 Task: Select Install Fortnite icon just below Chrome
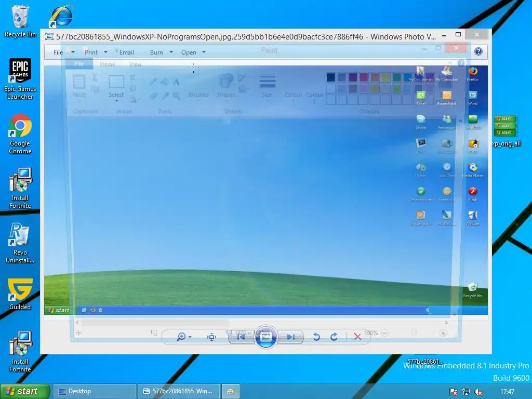(x=20, y=188)
